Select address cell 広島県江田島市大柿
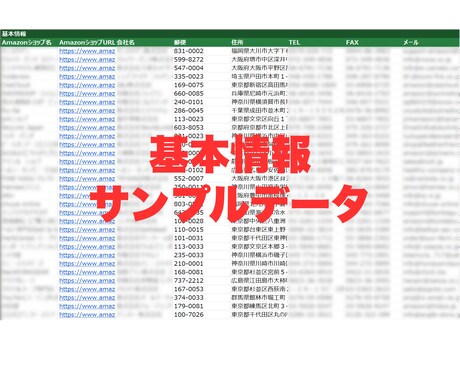This screenshot has width=460, height=380. [259, 281]
